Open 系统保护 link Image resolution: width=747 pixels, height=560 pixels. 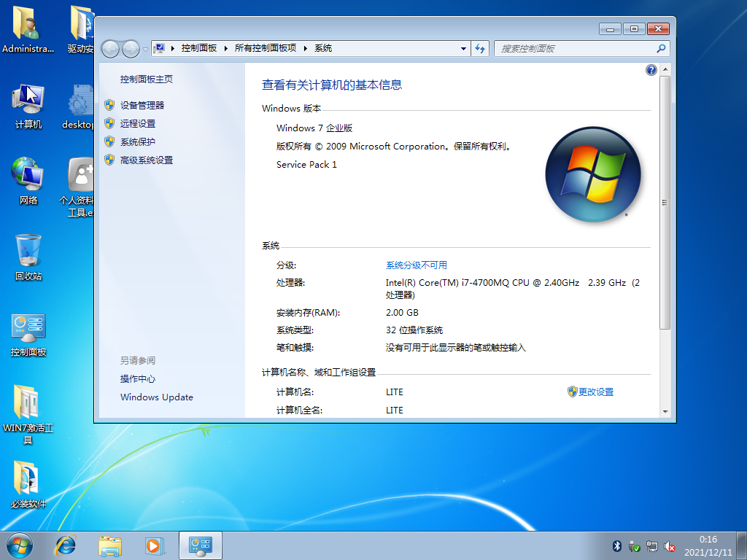pos(138,142)
